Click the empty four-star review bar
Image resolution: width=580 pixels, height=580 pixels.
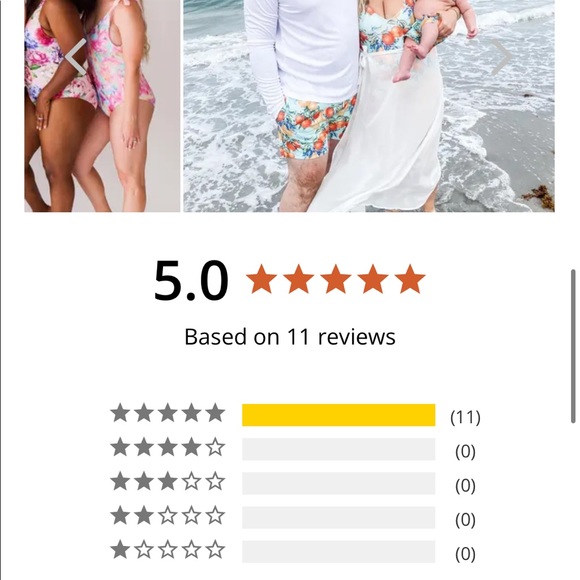(x=339, y=449)
